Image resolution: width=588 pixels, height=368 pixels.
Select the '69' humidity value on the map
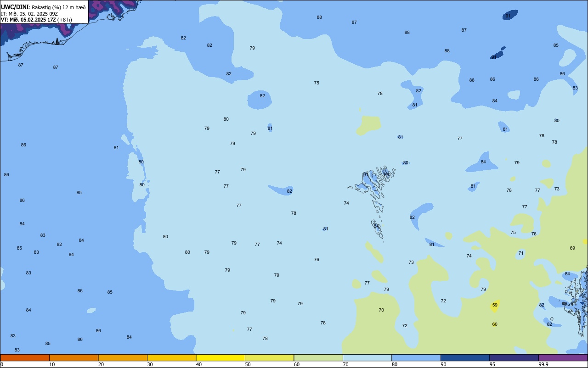coord(572,248)
